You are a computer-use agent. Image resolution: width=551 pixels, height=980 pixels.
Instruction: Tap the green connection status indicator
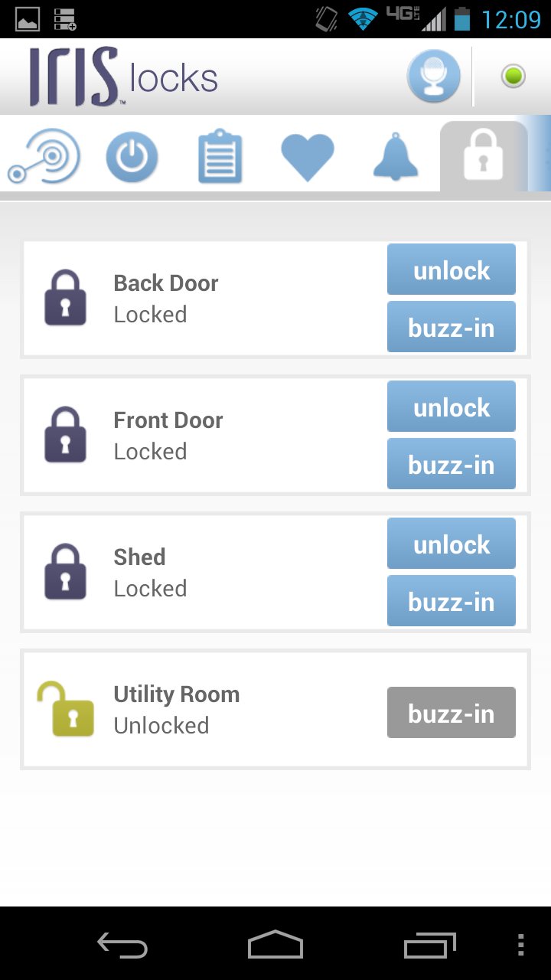click(513, 77)
